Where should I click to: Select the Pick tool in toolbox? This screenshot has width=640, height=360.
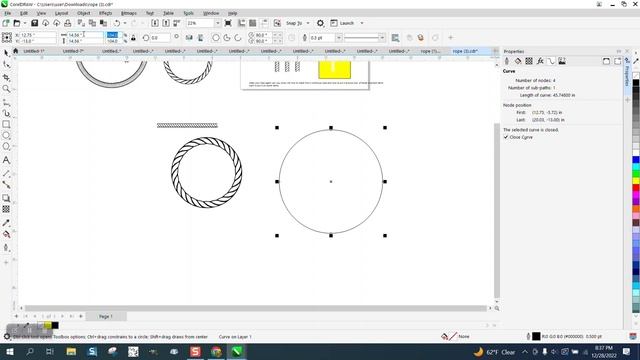click(x=6, y=53)
